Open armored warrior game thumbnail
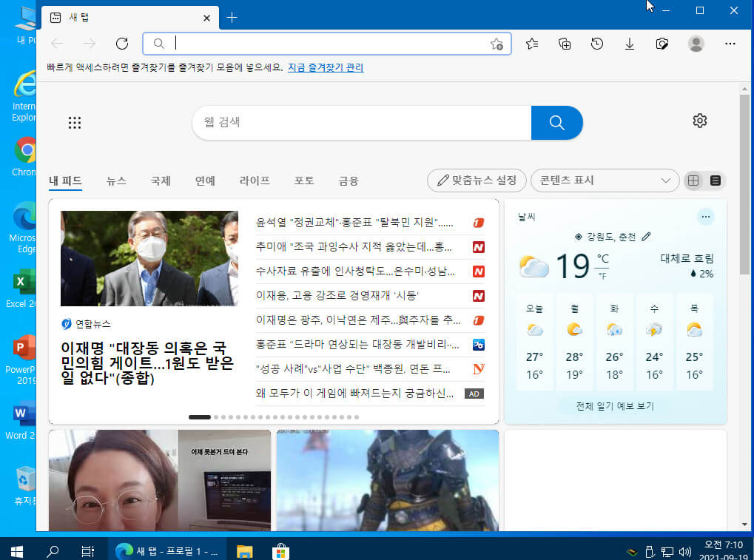 [388, 480]
